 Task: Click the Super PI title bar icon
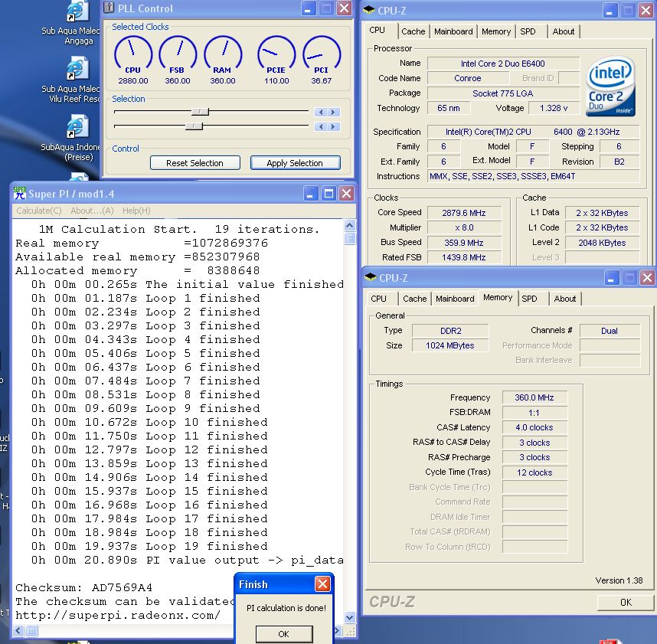[20, 193]
